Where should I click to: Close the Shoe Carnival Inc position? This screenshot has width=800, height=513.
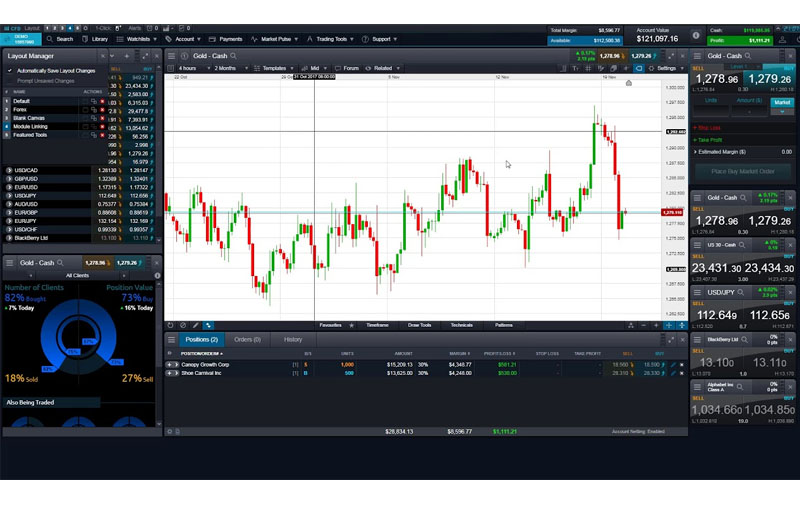[682, 373]
